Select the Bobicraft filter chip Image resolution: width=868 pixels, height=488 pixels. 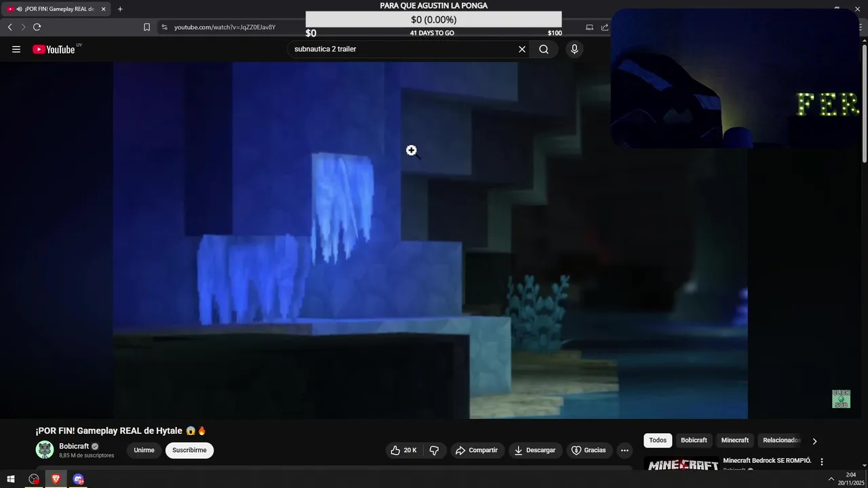tap(694, 441)
